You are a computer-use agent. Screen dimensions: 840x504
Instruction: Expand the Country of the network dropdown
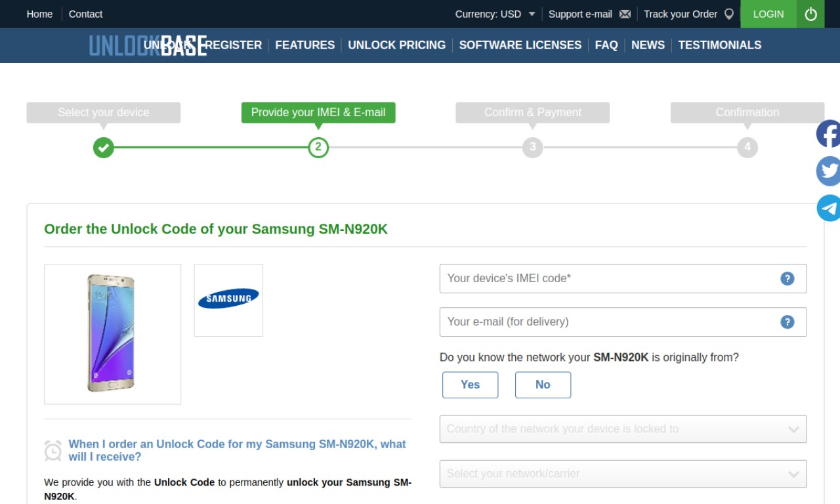tap(623, 429)
